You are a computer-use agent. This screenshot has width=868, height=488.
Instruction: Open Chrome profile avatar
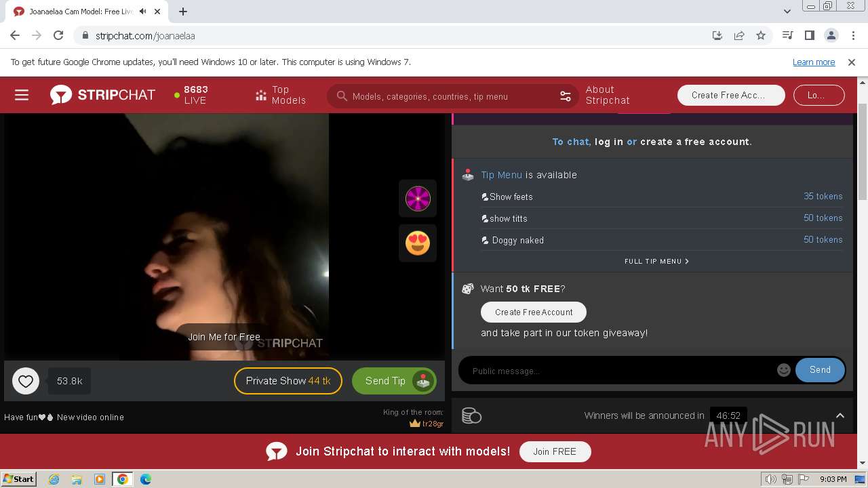tap(831, 35)
